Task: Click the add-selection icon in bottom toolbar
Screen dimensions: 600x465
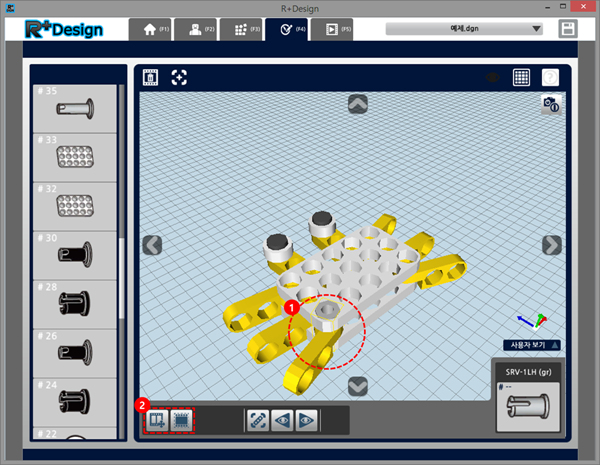Action: pyautogui.click(x=156, y=420)
